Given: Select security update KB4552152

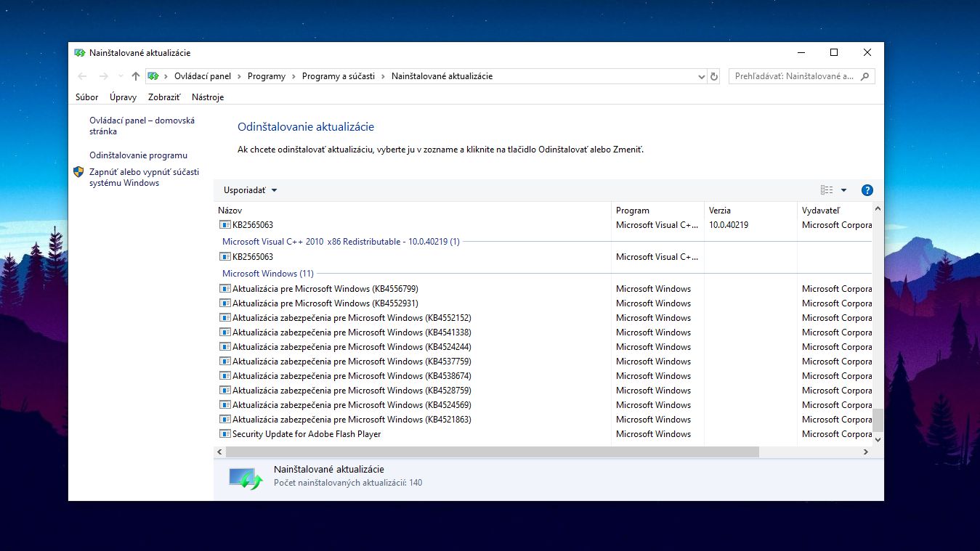Looking at the screenshot, I should (543, 318).
